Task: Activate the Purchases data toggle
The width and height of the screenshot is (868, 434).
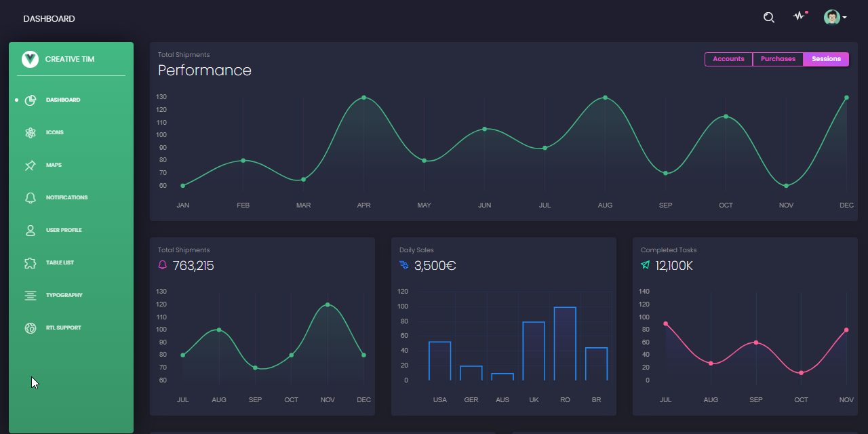Action: pyautogui.click(x=778, y=59)
